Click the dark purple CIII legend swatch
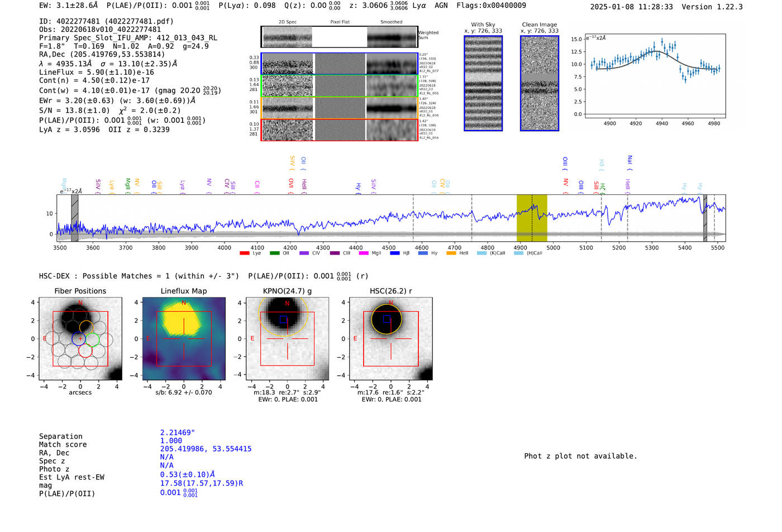The width and height of the screenshot is (782, 532). point(335,253)
